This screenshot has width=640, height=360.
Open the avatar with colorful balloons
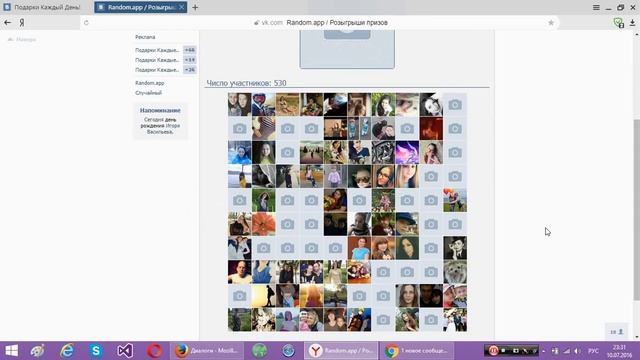click(455, 200)
